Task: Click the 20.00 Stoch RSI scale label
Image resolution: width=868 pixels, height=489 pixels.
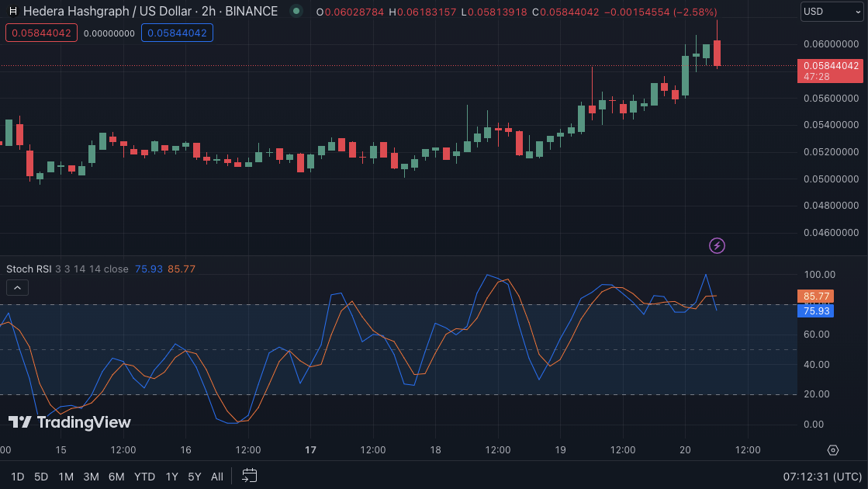Action: [x=817, y=394]
